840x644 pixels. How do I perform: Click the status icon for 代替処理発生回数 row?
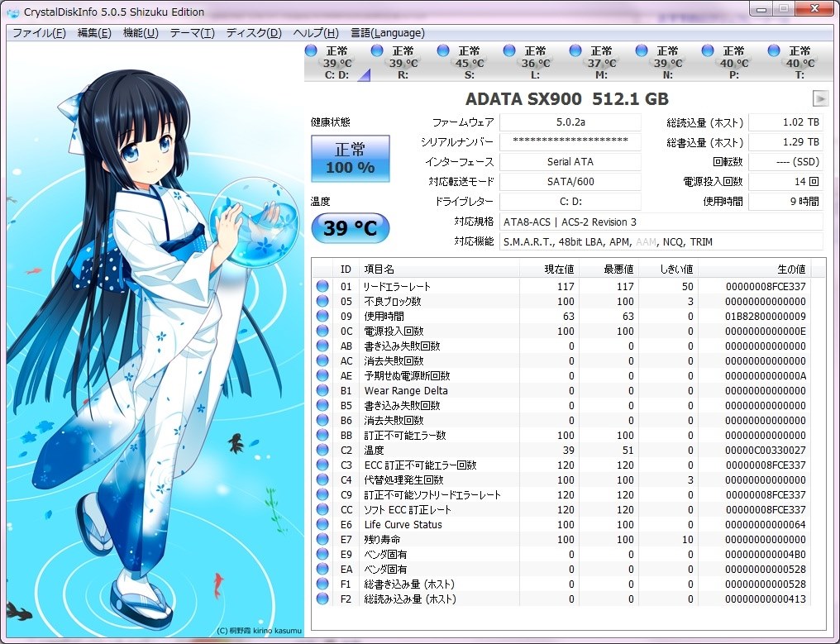coord(322,479)
